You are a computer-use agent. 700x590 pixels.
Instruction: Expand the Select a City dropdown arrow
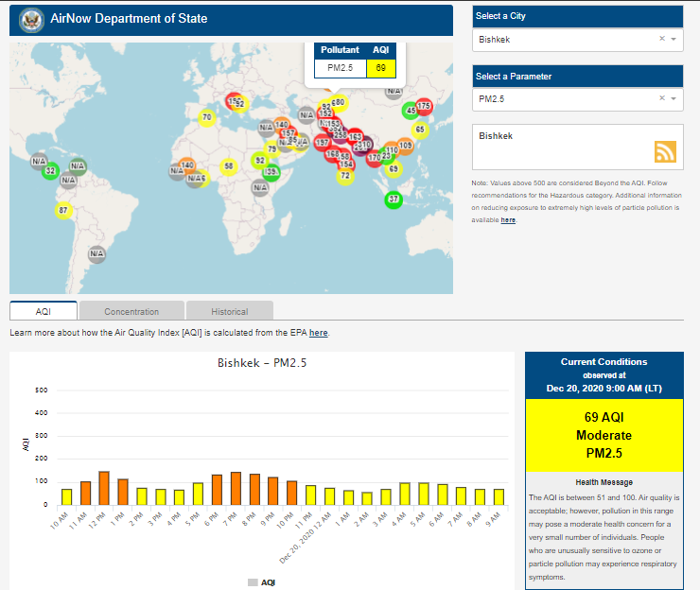(674, 40)
